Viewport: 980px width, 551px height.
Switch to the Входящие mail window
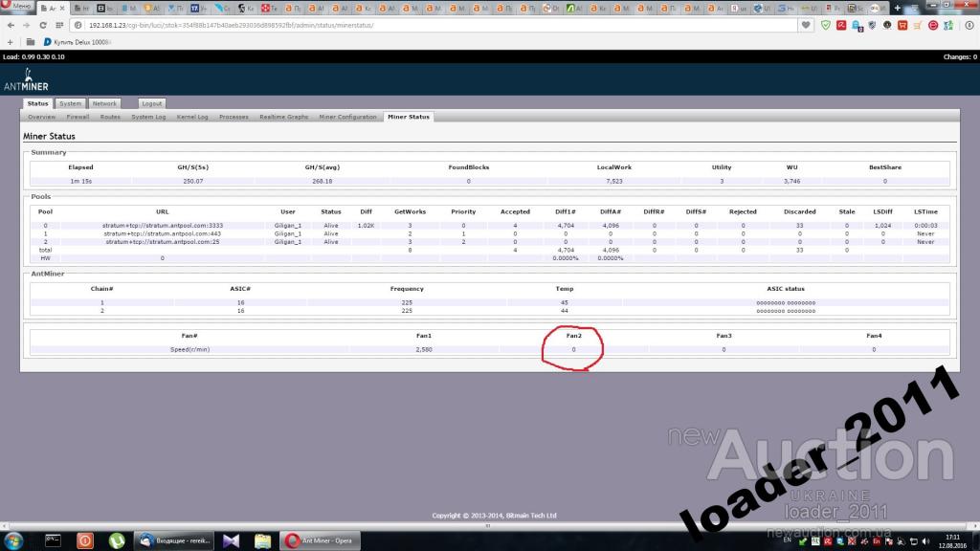[174, 540]
